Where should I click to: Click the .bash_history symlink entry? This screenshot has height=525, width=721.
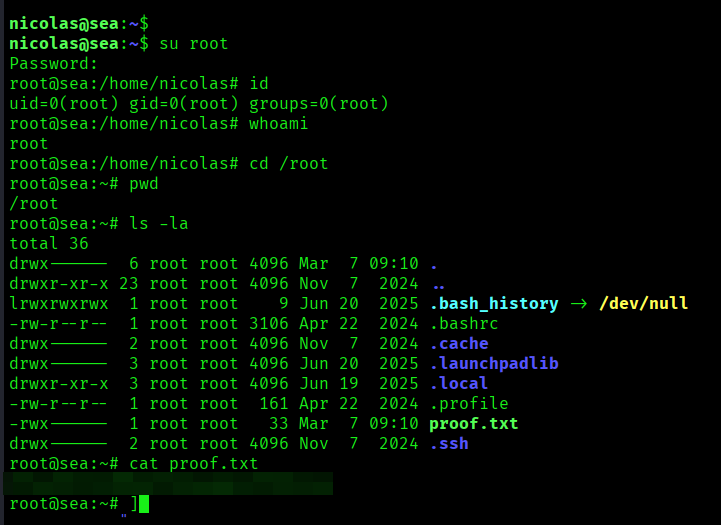click(x=493, y=303)
